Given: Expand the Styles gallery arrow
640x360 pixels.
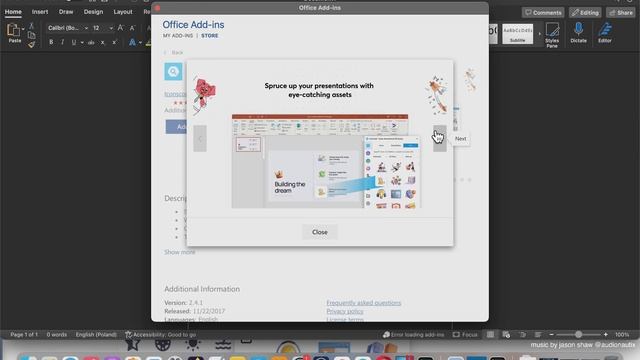Looking at the screenshot, I should click(x=540, y=33).
